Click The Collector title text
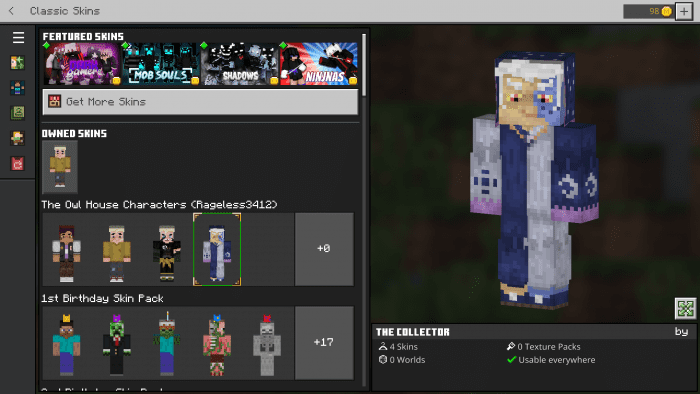Image resolution: width=700 pixels, height=394 pixels. point(413,332)
